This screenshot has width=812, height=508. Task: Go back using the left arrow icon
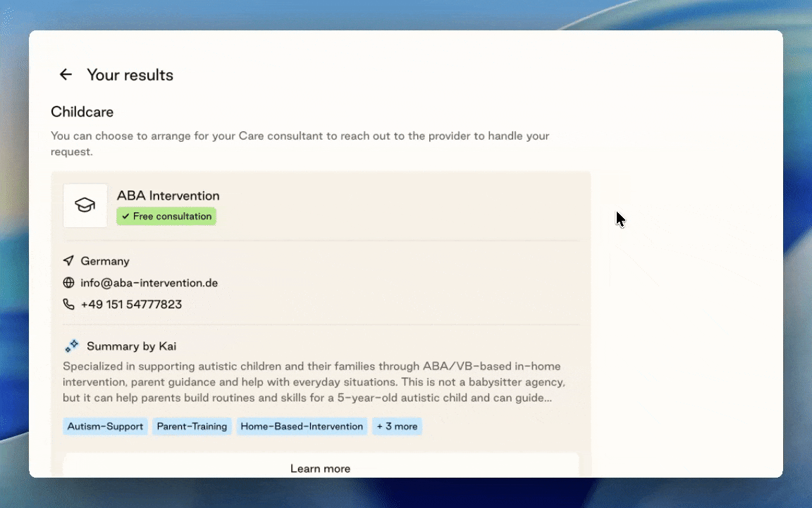click(x=66, y=75)
